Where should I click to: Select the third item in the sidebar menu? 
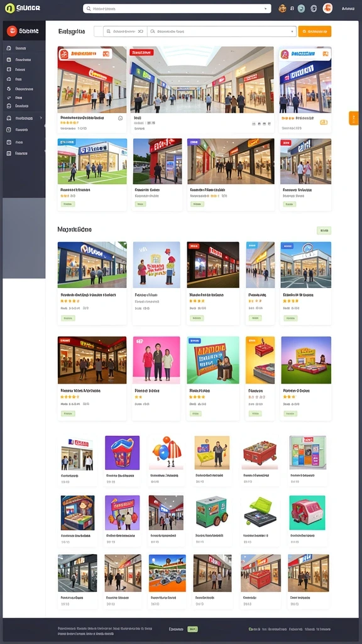click(25, 69)
